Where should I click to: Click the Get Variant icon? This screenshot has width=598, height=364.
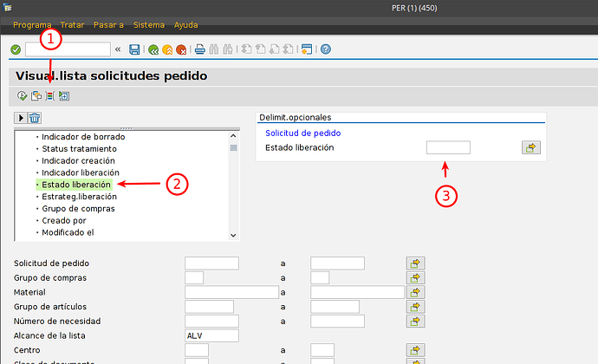point(36,96)
